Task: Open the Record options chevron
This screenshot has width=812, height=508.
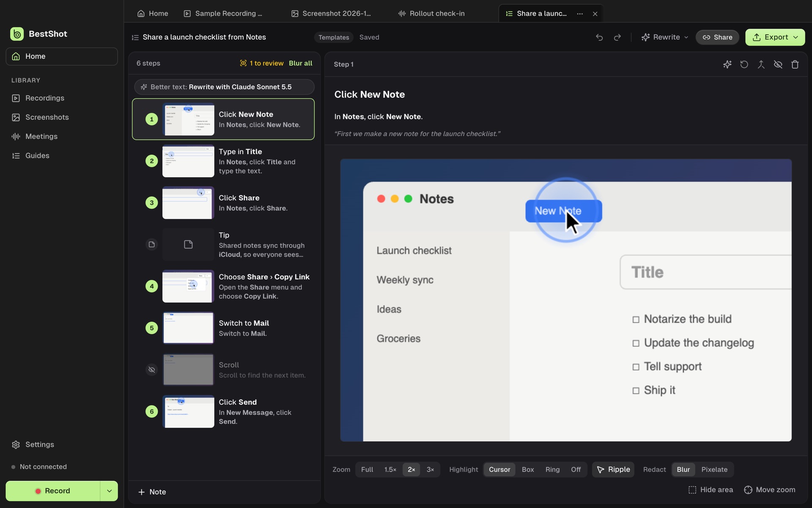Action: 109,491
